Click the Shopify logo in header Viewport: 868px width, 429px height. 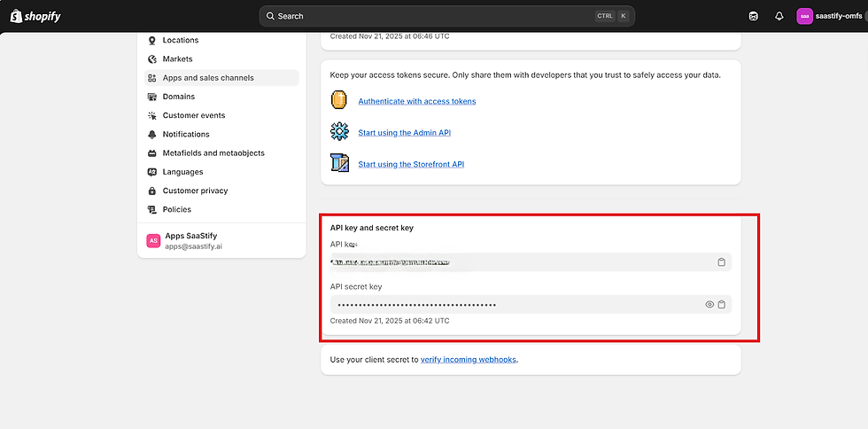tap(35, 16)
